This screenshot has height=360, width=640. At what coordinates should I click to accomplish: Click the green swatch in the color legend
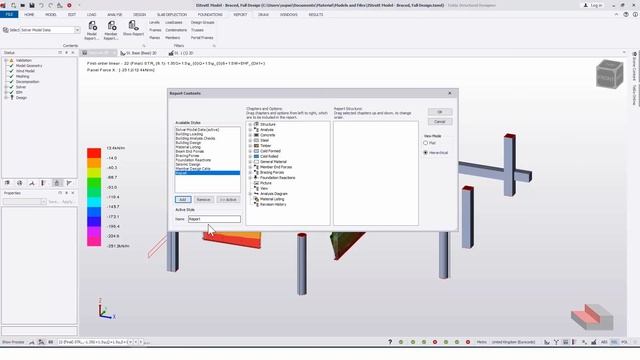click(x=94, y=182)
